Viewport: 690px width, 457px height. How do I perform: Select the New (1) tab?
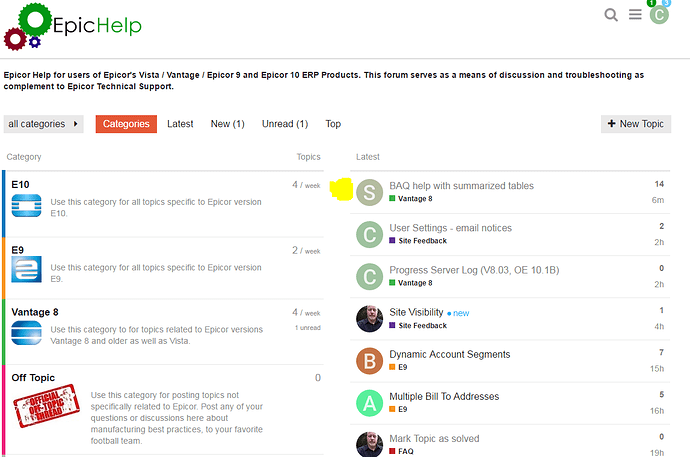click(x=228, y=124)
